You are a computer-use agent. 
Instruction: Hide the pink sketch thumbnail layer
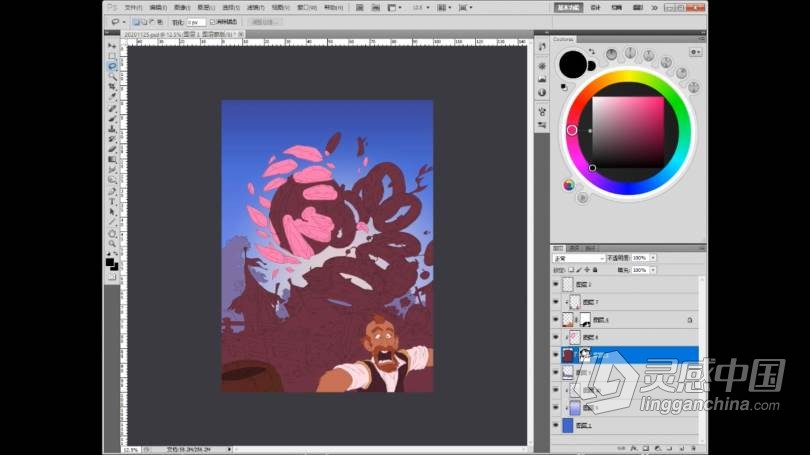tap(556, 337)
